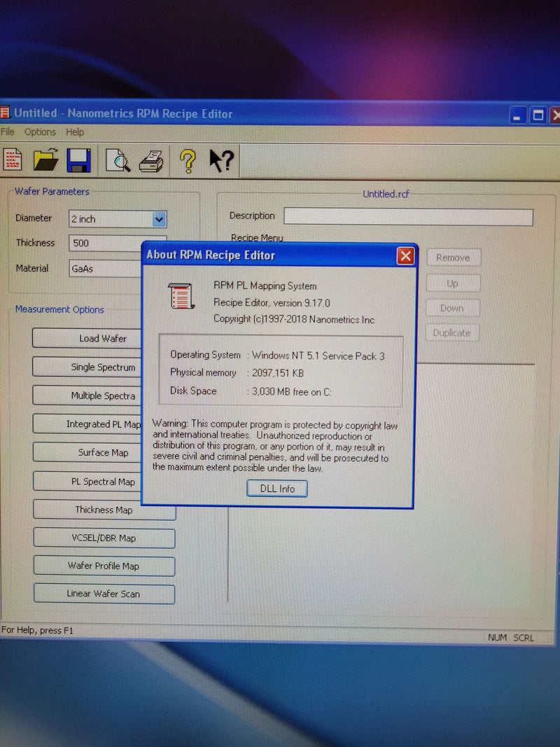Screen dimensions: 560x747
Task: Click the printer icon to print
Action: click(x=150, y=162)
